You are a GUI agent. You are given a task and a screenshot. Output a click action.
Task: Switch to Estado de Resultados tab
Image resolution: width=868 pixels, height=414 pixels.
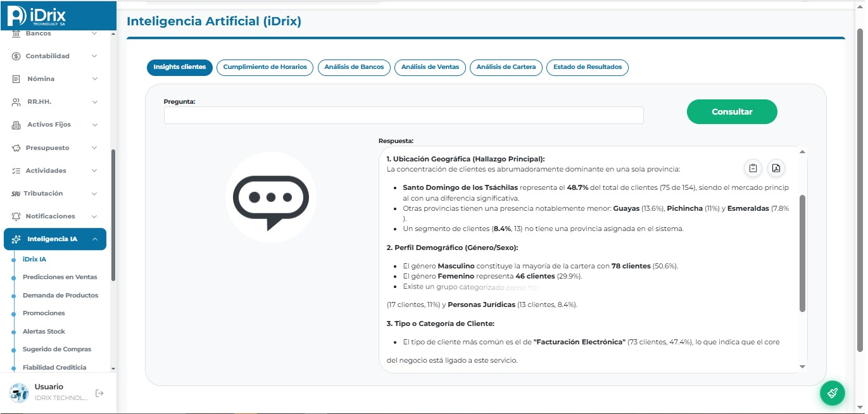pyautogui.click(x=588, y=67)
